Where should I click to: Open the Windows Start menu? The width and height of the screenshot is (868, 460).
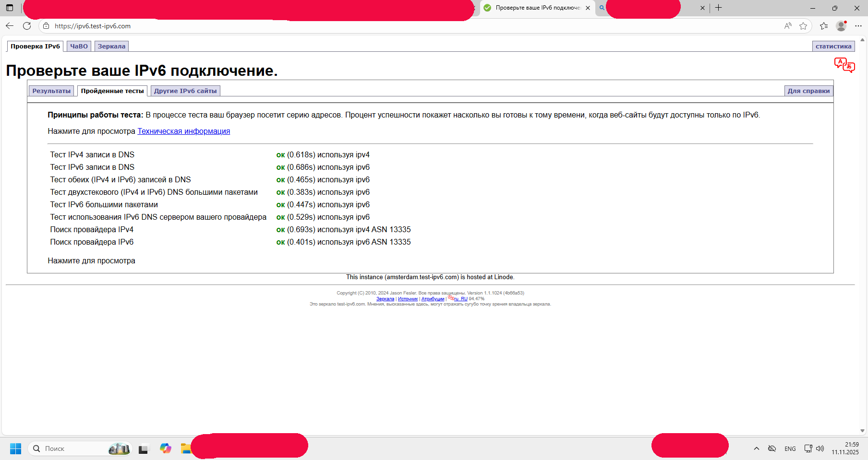(x=15, y=448)
